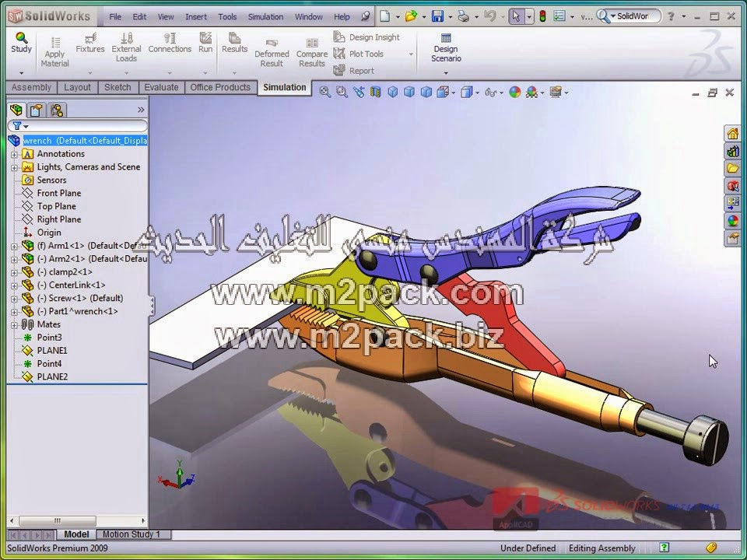
Task: Click the Edit Appearance color ball icon
Action: (x=515, y=92)
